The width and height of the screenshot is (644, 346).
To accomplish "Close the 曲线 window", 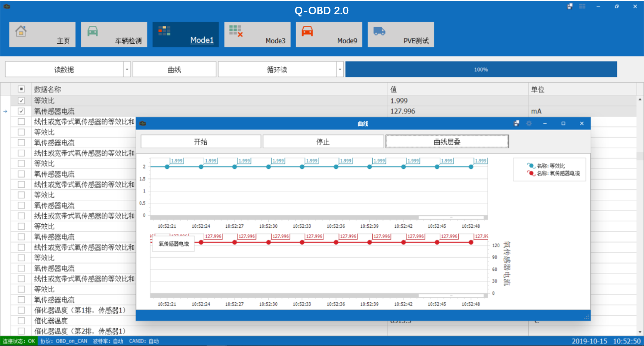I will pos(582,124).
